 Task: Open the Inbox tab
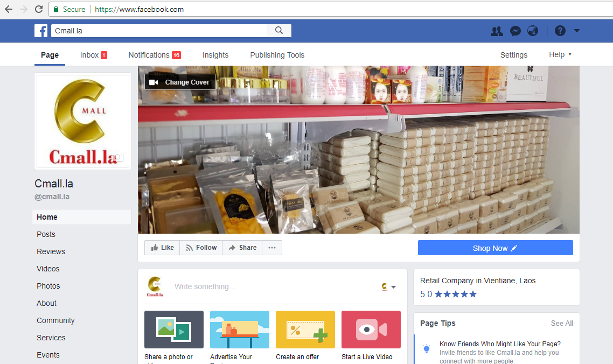tap(93, 55)
